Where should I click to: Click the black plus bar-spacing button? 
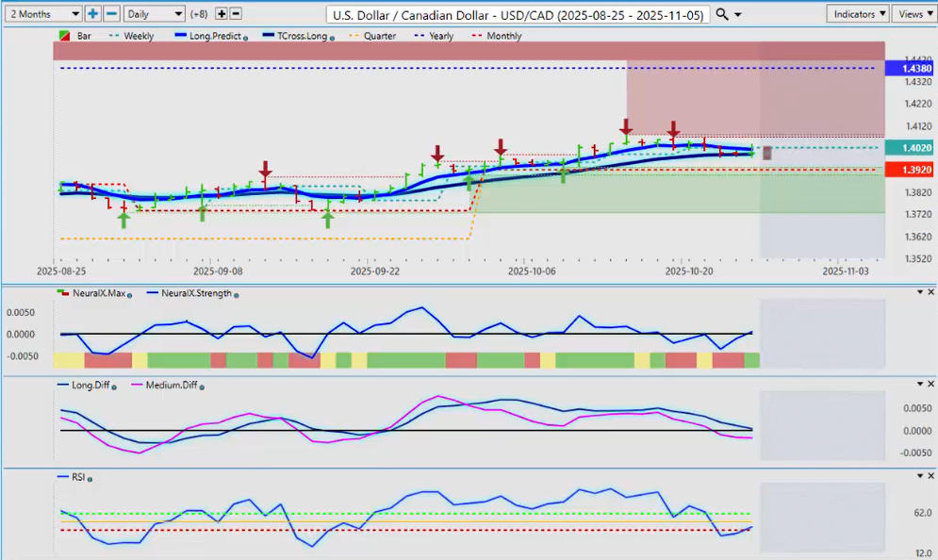(222, 14)
